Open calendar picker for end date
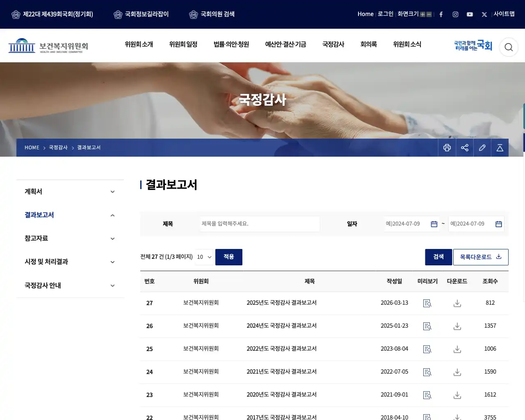The width and height of the screenshot is (525, 420). 499,224
